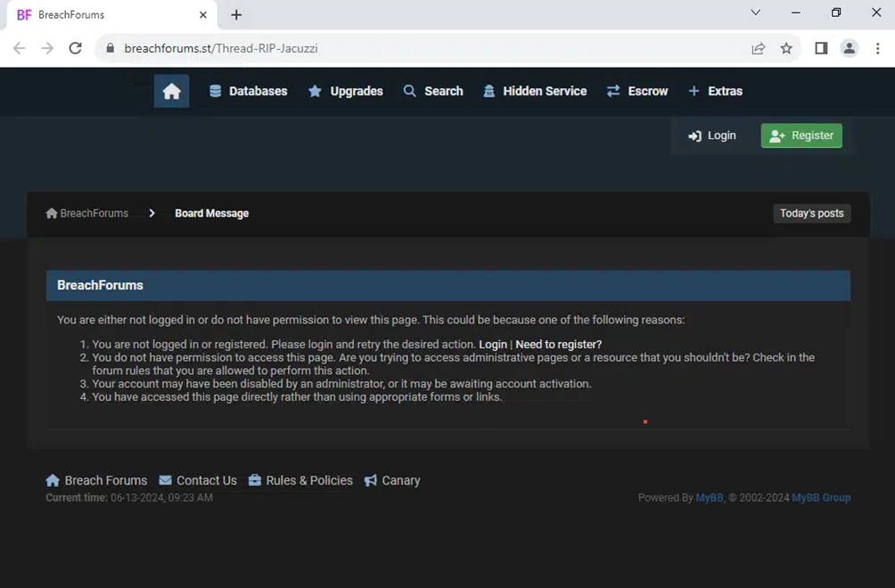Click the URL address bar field
The height and width of the screenshot is (588, 895).
pyautogui.click(x=428, y=48)
